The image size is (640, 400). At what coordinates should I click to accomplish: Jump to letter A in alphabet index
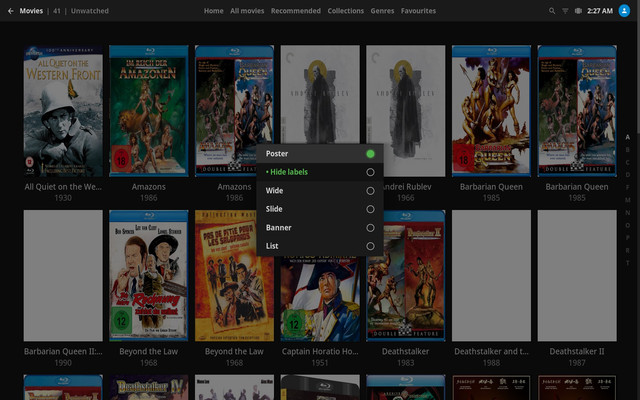[627, 137]
